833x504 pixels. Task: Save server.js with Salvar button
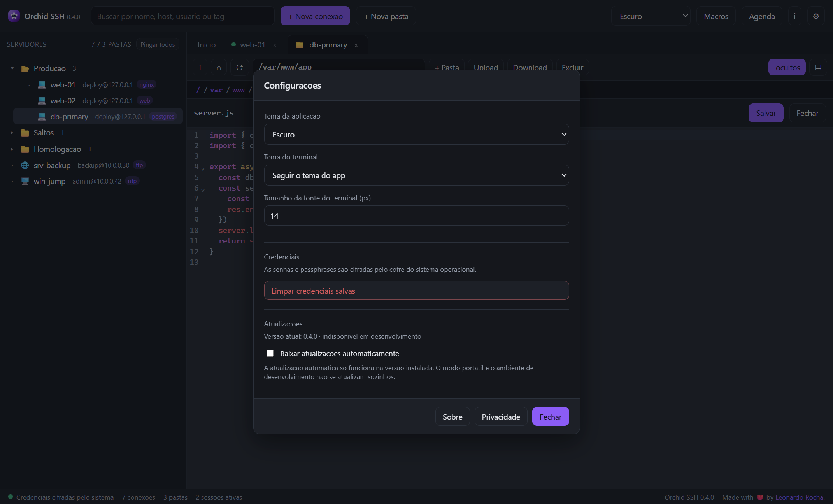click(766, 113)
